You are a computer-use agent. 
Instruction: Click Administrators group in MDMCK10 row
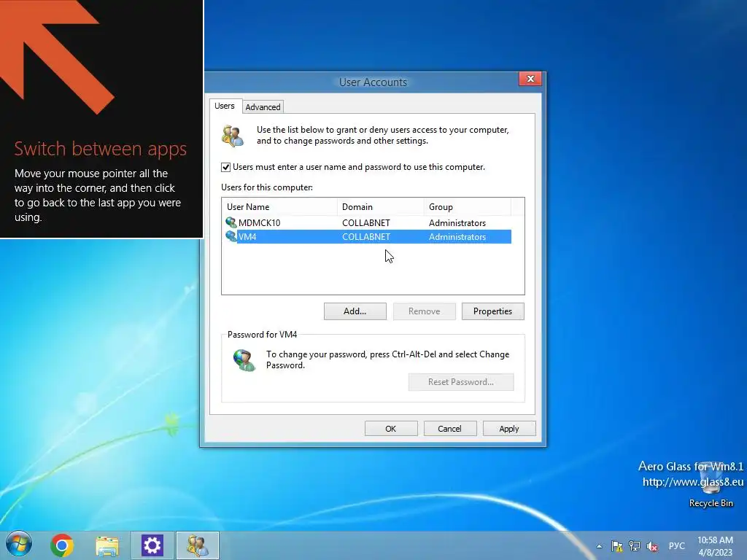(457, 223)
